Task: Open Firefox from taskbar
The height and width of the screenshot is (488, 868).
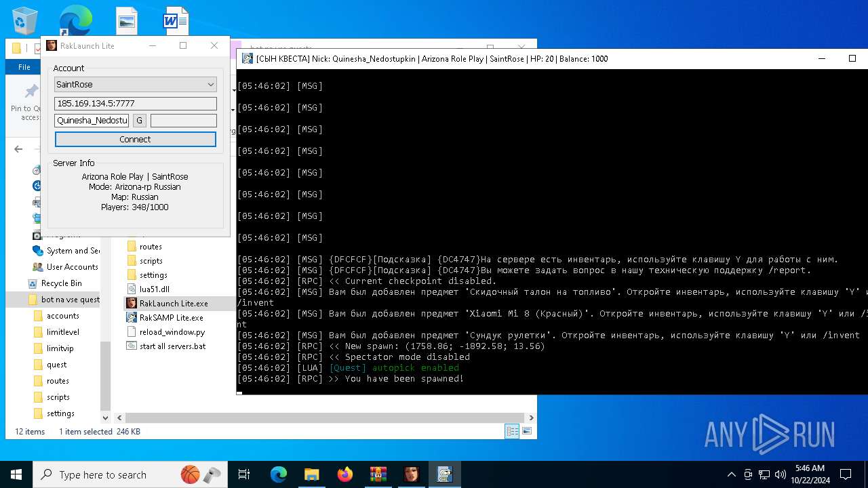Action: pos(345,474)
